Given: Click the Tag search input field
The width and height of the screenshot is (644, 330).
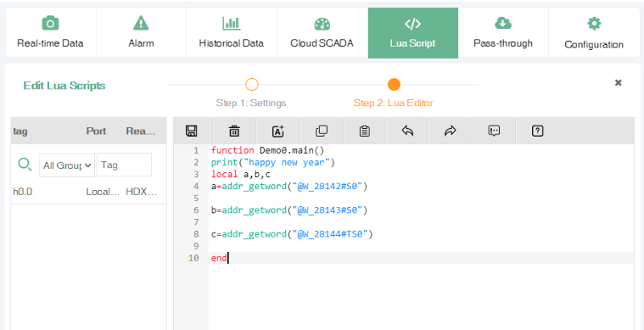Looking at the screenshot, I should [124, 165].
